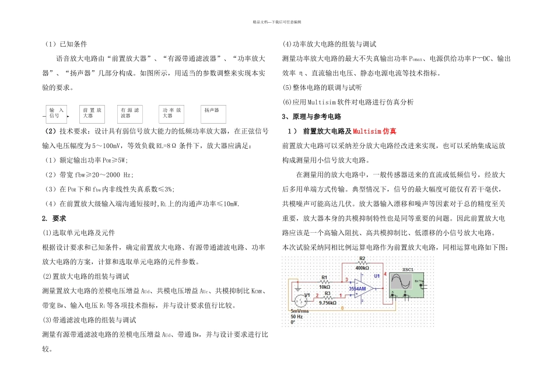Click the line about 沟通声功率≤10mW
The width and height of the screenshot is (554, 392).
point(142,204)
